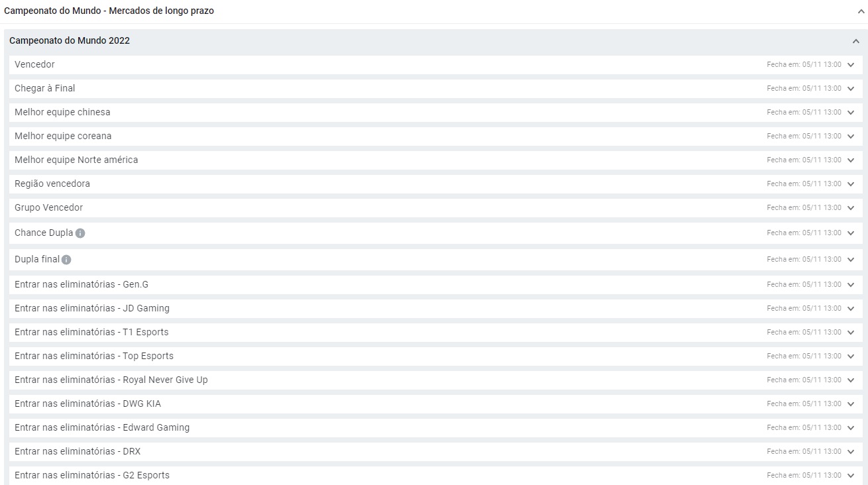This screenshot has width=868, height=485.
Task: Open Entrar nas eliminatórias - DWG KIA label
Action: [87, 404]
